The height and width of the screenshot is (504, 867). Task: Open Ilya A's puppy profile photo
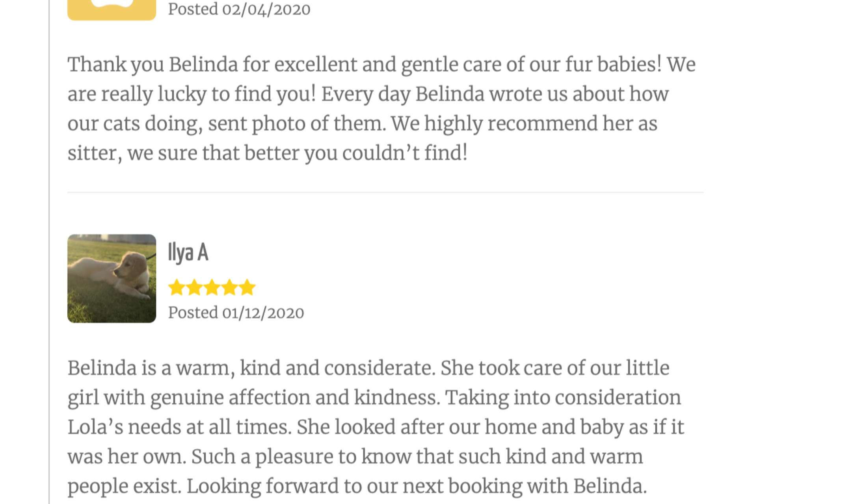tap(112, 278)
